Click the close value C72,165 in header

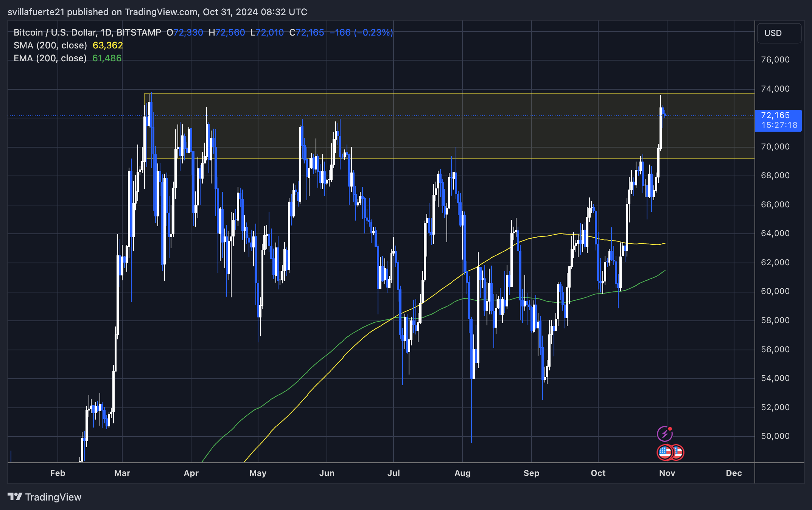point(306,33)
